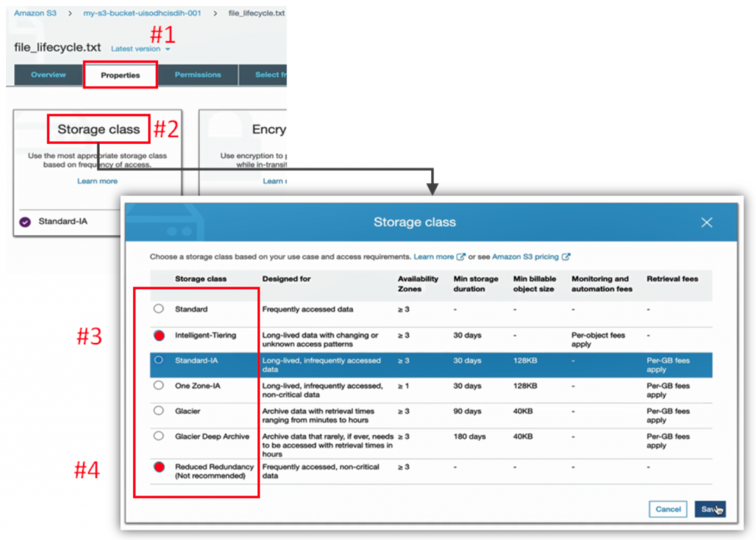Click the Retrieval fees column header
The image size is (756, 540).
tap(672, 279)
